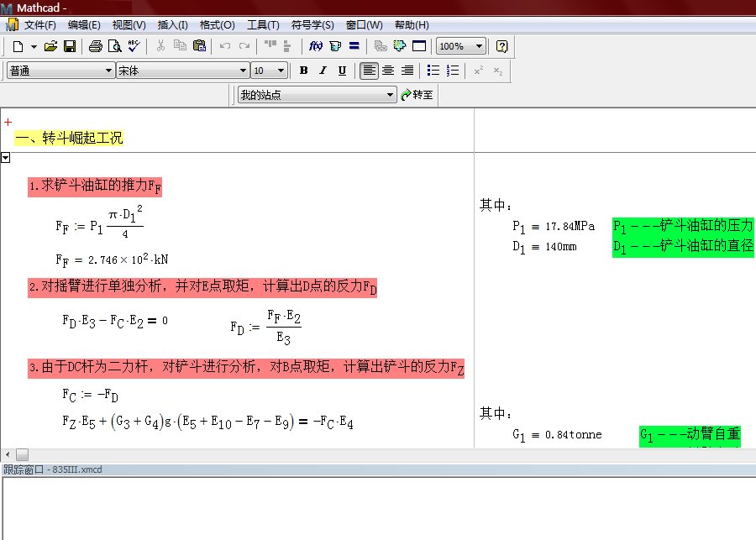Expand the 宋体 font dropdown

tap(244, 71)
